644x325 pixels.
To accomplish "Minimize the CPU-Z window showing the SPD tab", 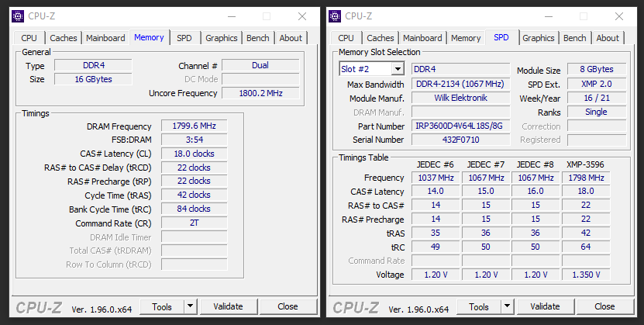I will pyautogui.click(x=548, y=16).
